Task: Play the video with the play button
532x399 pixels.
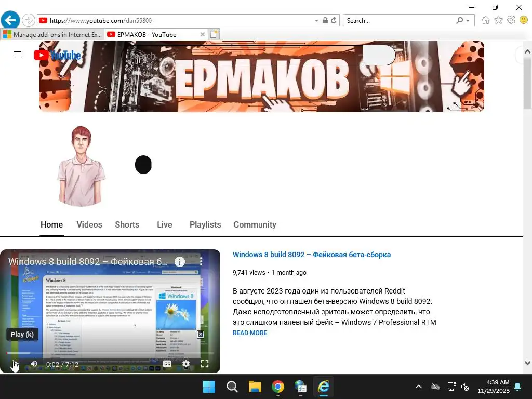Action: (14, 364)
